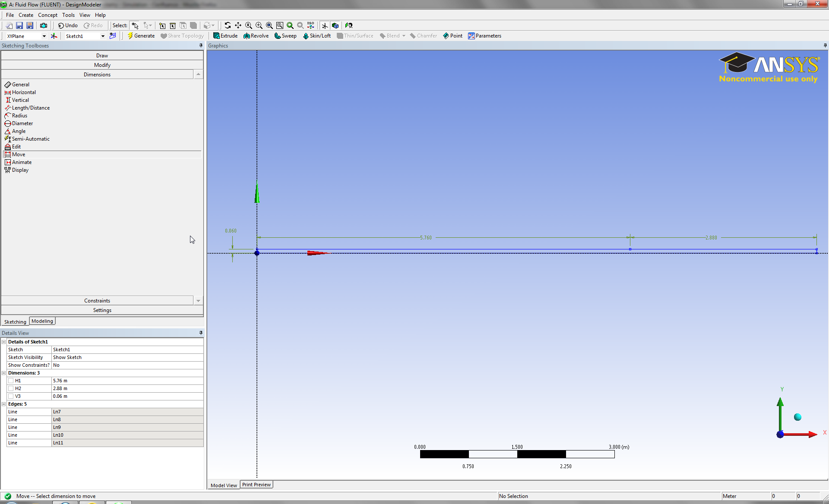829x504 pixels.
Task: Toggle Display Model icon
Action: pyautogui.click(x=335, y=25)
